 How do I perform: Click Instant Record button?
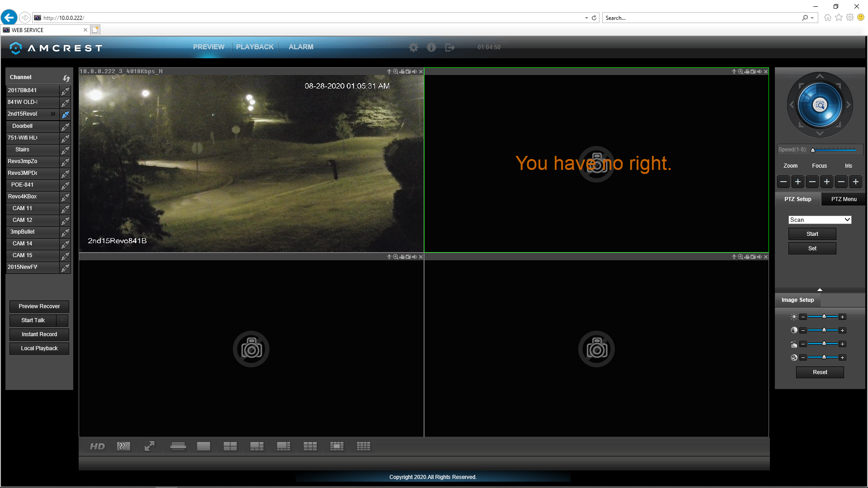point(39,334)
